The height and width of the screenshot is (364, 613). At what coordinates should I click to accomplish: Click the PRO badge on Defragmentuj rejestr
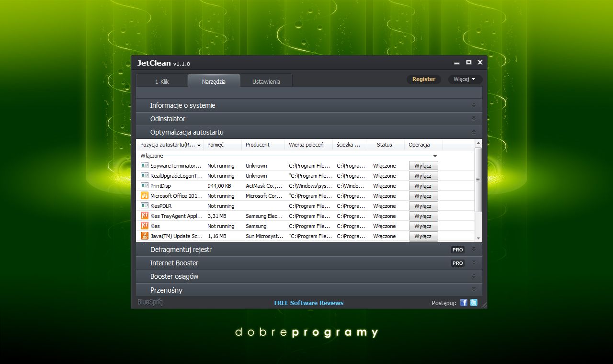click(458, 250)
